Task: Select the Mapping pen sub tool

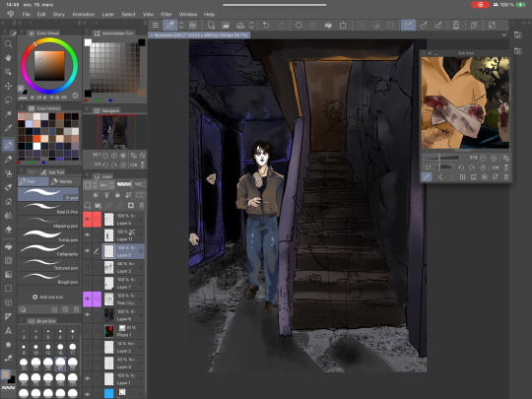Action: click(x=48, y=223)
